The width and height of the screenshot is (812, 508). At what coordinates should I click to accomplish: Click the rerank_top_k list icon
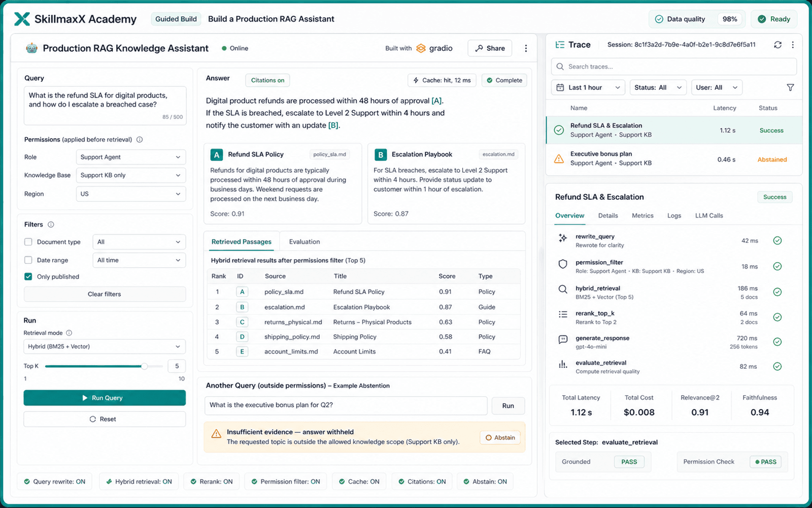(563, 314)
